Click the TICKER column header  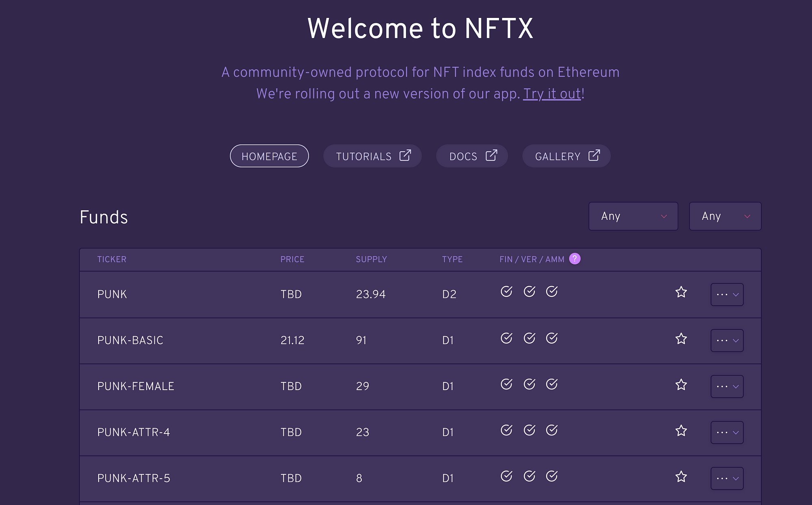pyautogui.click(x=112, y=259)
